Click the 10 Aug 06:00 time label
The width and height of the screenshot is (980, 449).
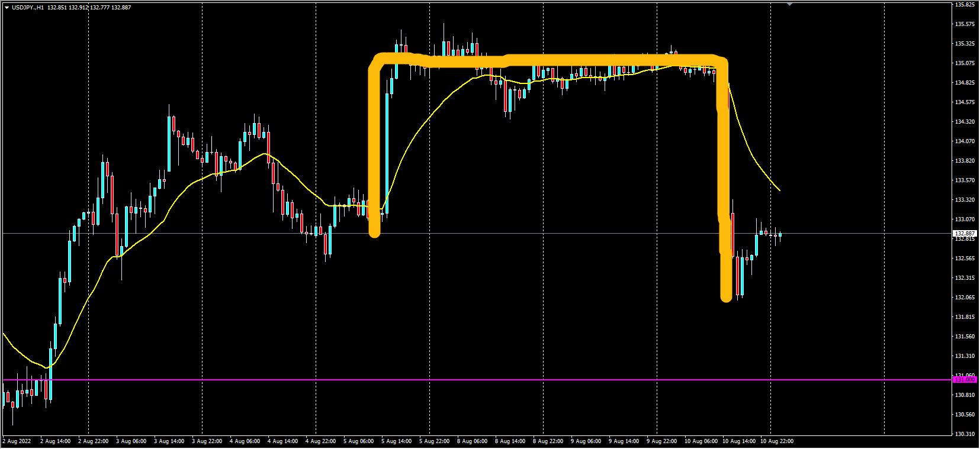coord(701,441)
